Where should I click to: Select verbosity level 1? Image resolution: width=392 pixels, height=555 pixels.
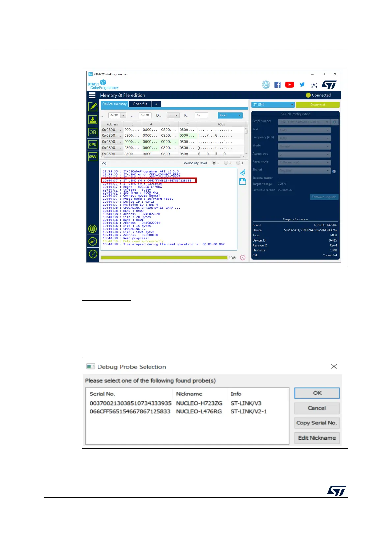click(x=214, y=163)
